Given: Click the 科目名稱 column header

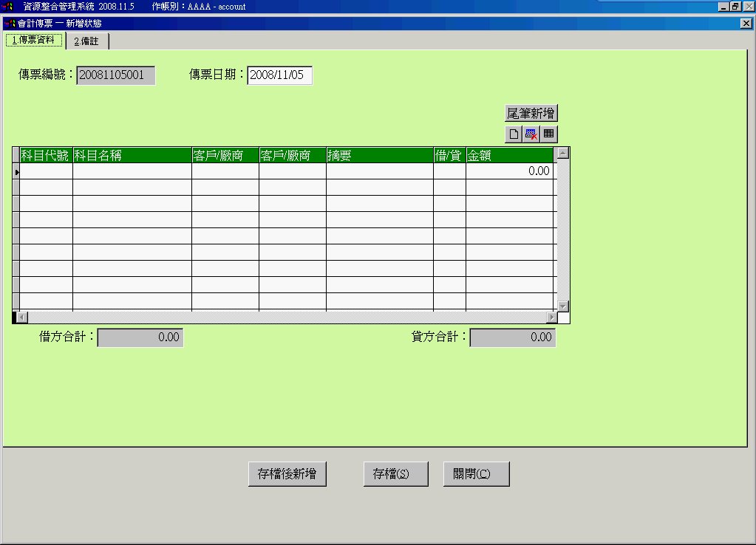Looking at the screenshot, I should pyautogui.click(x=132, y=155).
